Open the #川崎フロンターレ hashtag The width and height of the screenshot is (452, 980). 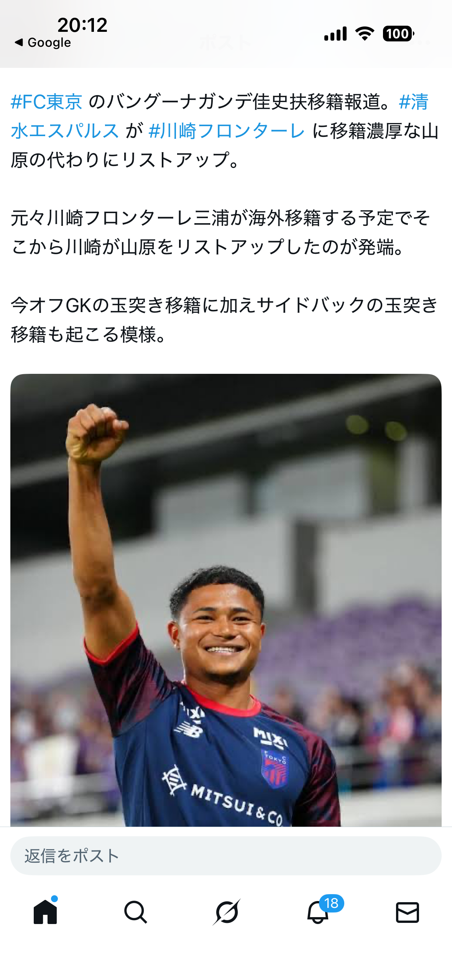coord(226,131)
